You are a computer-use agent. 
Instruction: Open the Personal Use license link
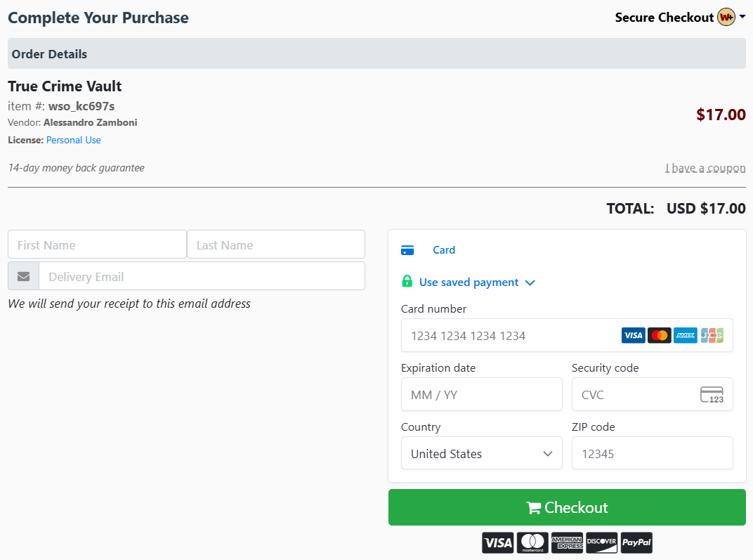74,141
